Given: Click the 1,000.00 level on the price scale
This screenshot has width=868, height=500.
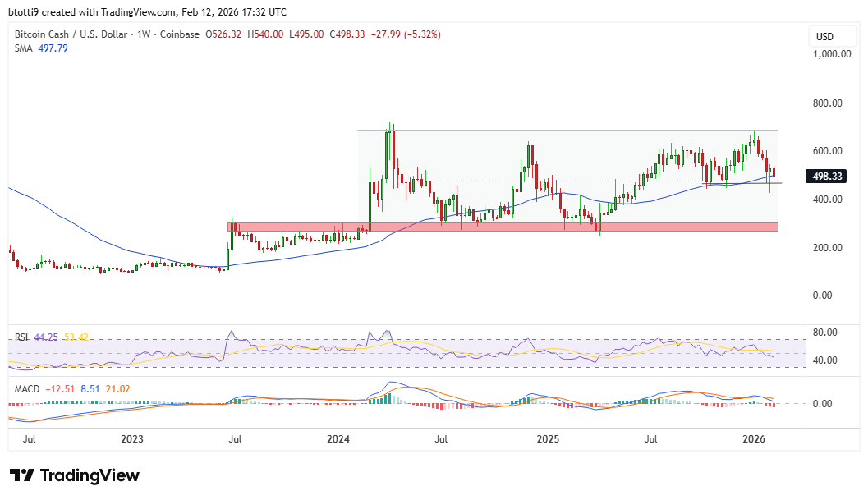Looking at the screenshot, I should pos(830,54).
